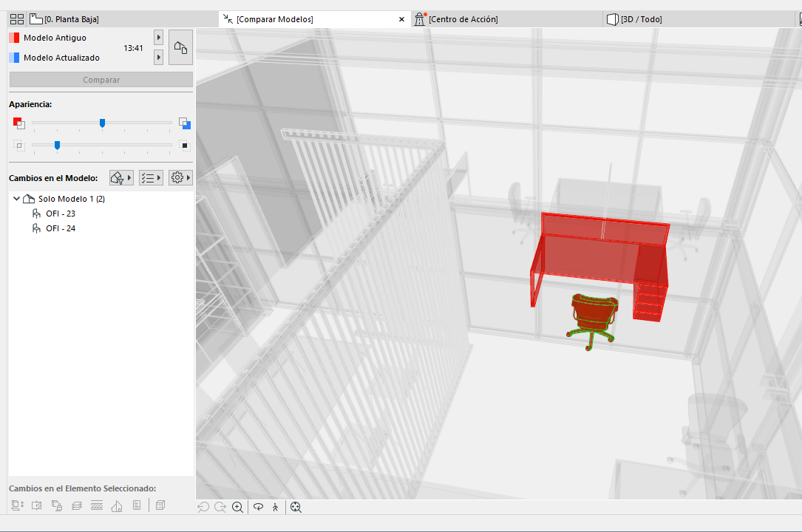Image resolution: width=802 pixels, height=532 pixels.
Task: Click the Comparar button
Action: pos(101,80)
